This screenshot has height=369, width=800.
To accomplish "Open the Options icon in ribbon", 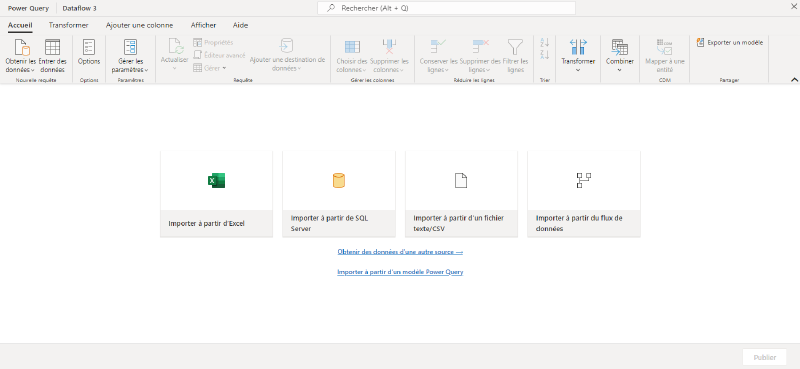I will point(89,47).
